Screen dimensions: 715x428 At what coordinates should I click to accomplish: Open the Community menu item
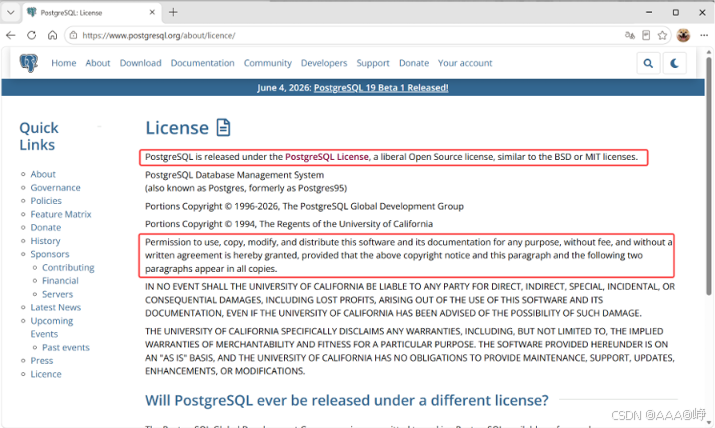(268, 63)
